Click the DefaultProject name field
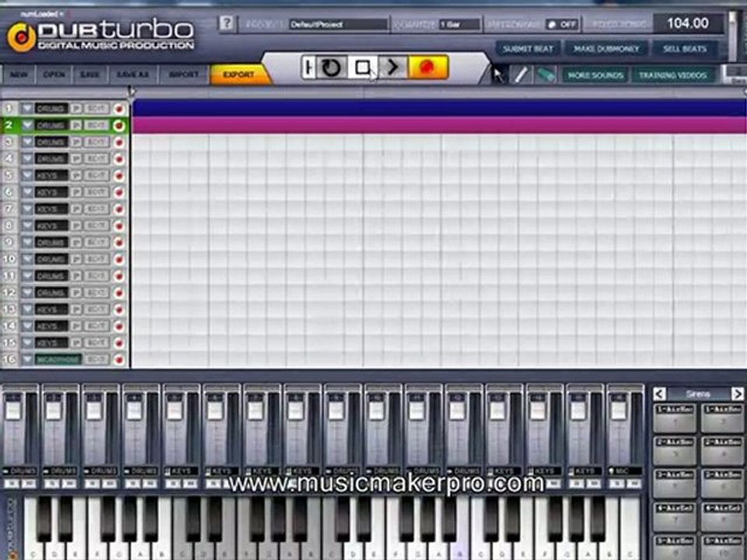This screenshot has height=560, width=747. click(338, 24)
